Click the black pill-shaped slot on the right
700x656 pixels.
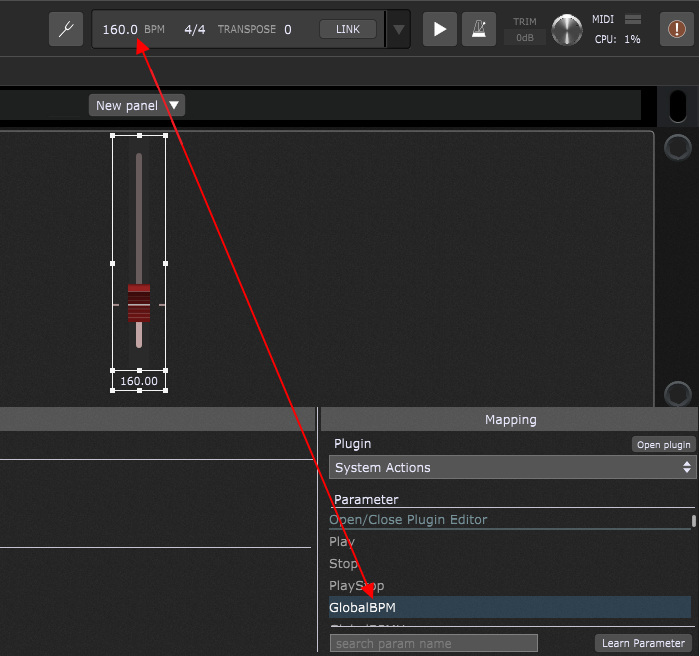(x=678, y=106)
